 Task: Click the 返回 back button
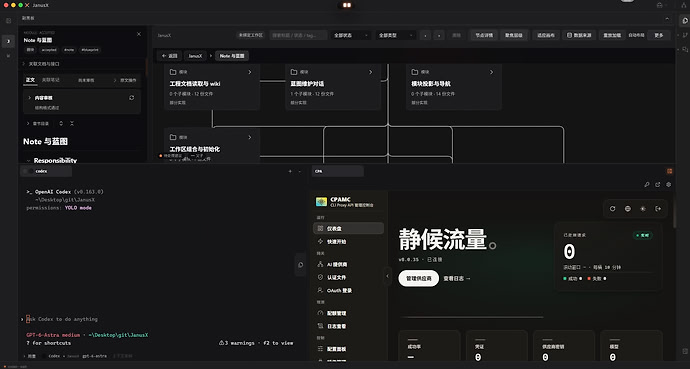(169, 56)
